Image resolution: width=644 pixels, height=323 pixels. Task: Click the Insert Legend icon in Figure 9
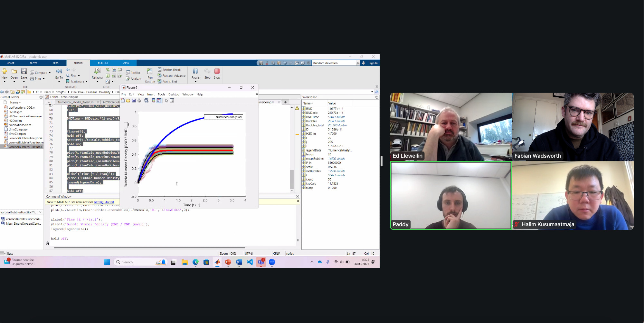[x=159, y=101]
